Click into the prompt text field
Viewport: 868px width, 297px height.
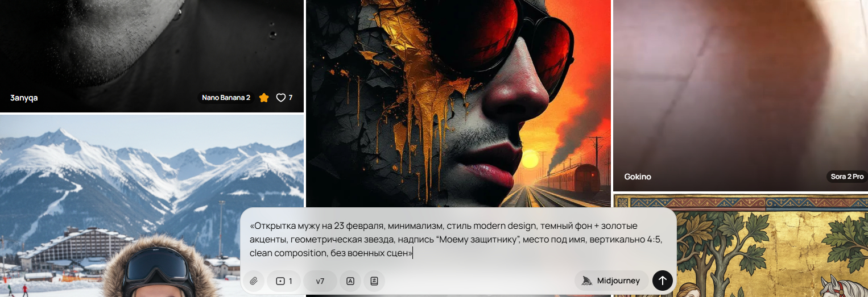[x=458, y=239]
